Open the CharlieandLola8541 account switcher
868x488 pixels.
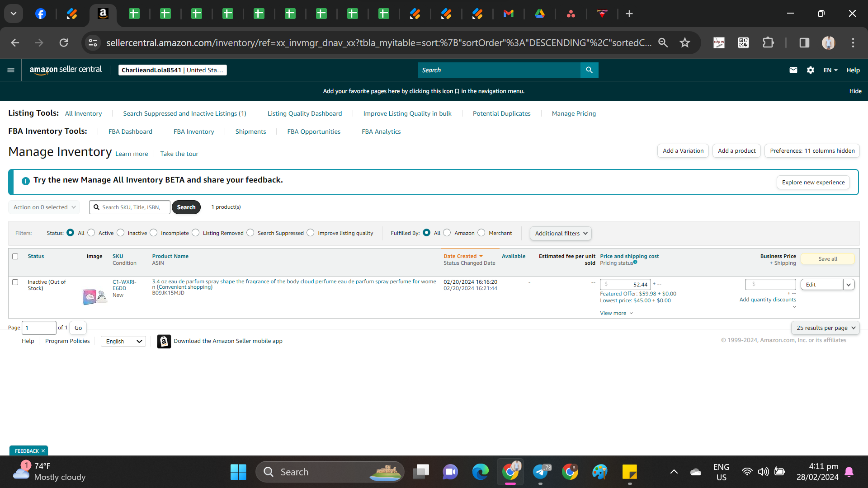coord(172,70)
